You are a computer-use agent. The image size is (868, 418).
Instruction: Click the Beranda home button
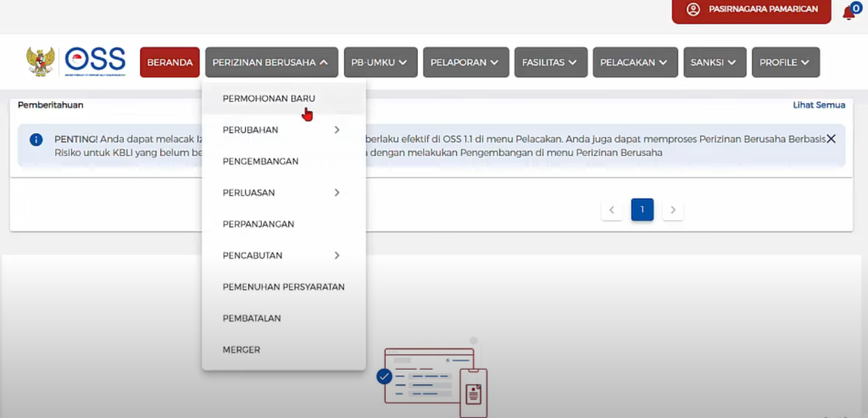(170, 62)
